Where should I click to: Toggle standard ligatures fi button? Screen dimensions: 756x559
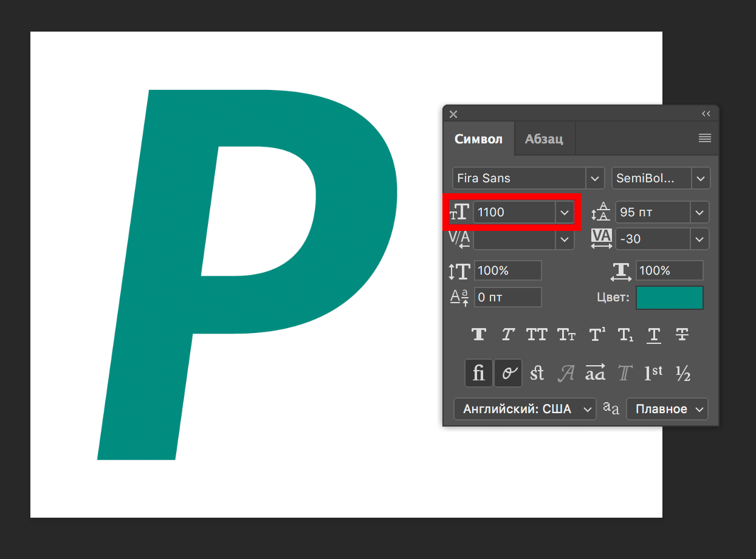479,372
